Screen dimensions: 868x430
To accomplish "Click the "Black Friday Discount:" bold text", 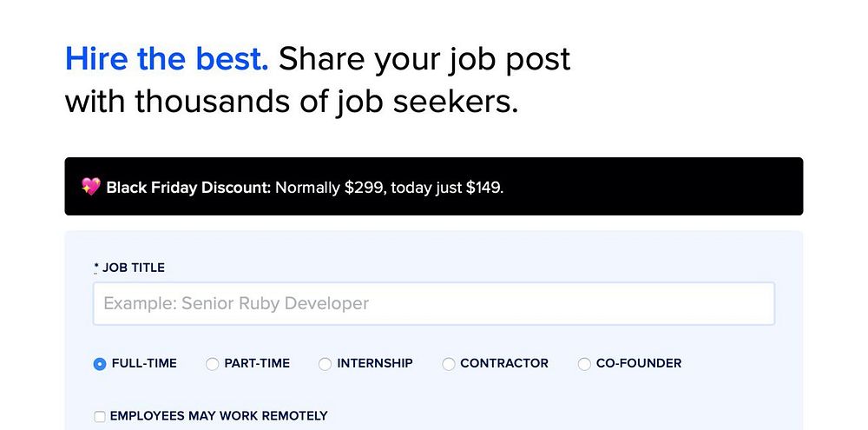I will click(188, 187).
